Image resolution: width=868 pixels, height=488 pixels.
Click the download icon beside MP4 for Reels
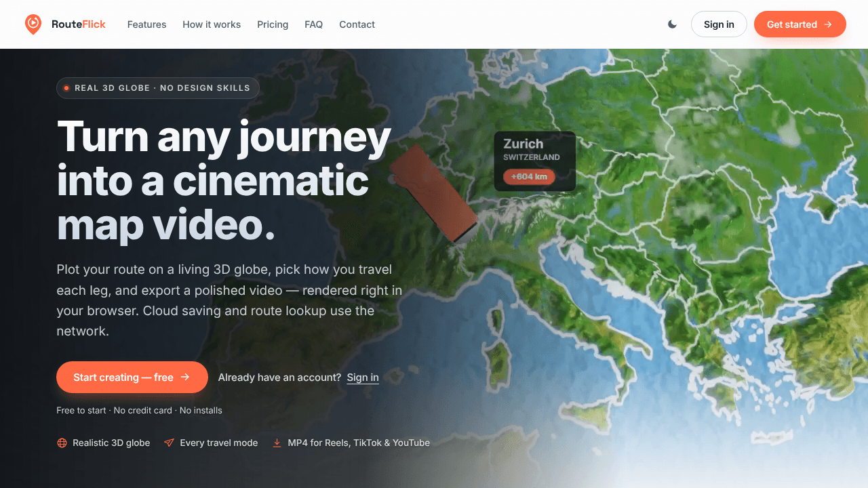(277, 443)
